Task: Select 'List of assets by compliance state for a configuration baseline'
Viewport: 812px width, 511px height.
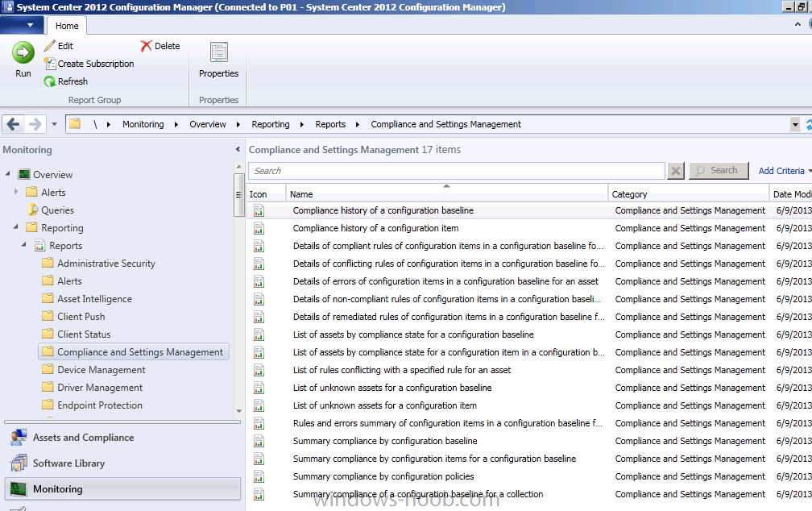Action: 413,334
